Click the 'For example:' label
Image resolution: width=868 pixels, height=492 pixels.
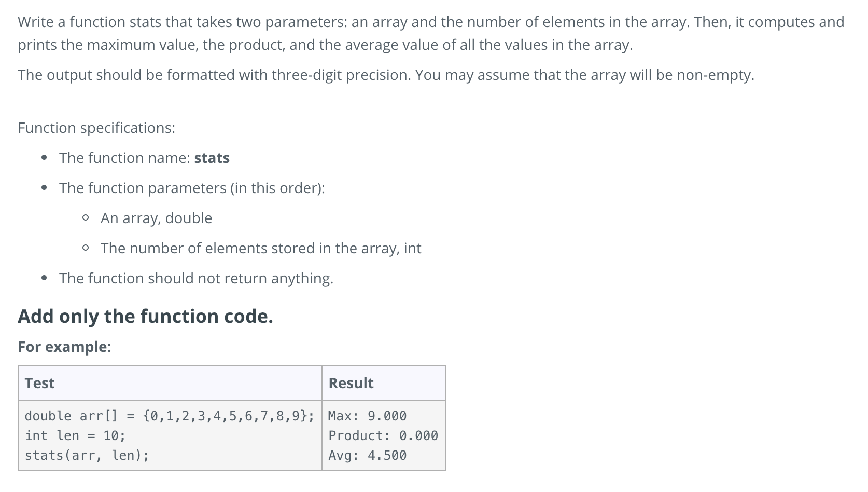click(x=64, y=347)
